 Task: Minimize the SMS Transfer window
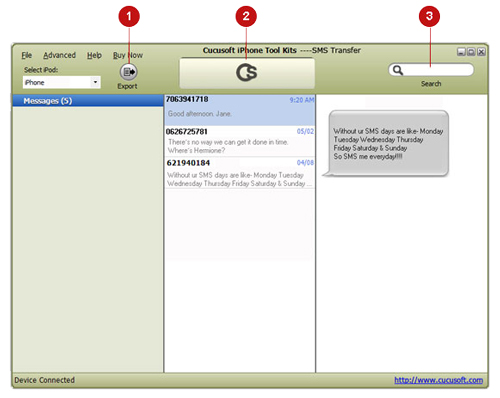tap(461, 52)
